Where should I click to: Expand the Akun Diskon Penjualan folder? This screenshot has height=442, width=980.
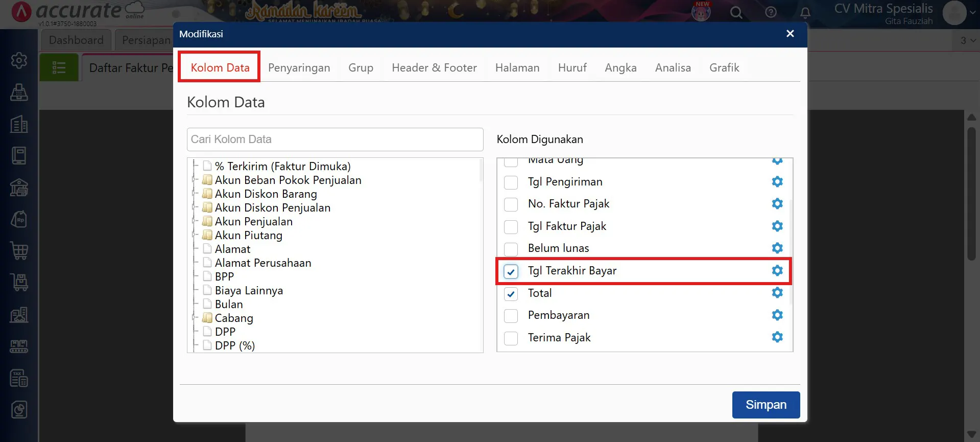click(x=194, y=207)
